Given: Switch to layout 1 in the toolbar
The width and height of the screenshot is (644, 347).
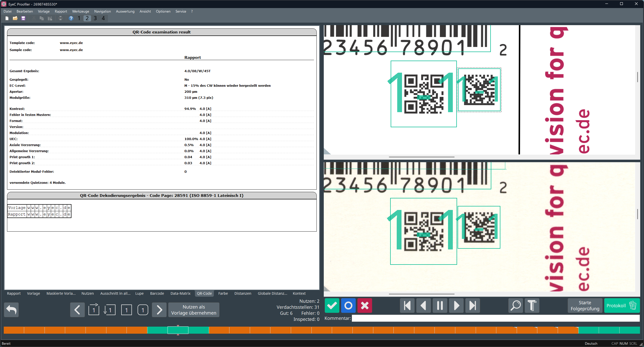Looking at the screenshot, I should point(79,18).
